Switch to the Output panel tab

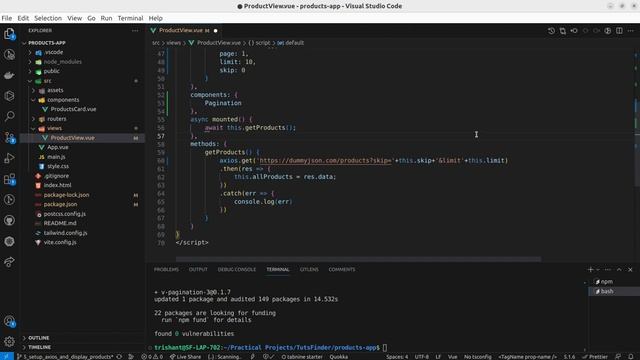coord(198,269)
